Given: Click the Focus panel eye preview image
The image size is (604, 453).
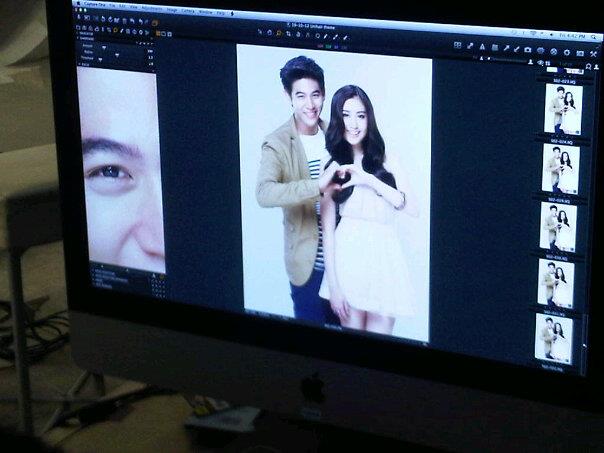Looking at the screenshot, I should point(122,169).
